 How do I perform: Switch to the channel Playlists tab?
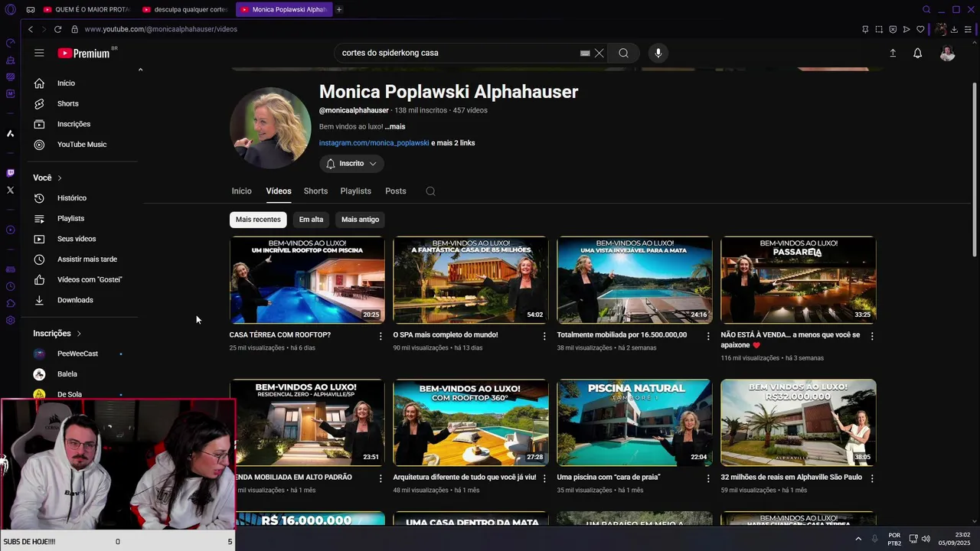[355, 191]
